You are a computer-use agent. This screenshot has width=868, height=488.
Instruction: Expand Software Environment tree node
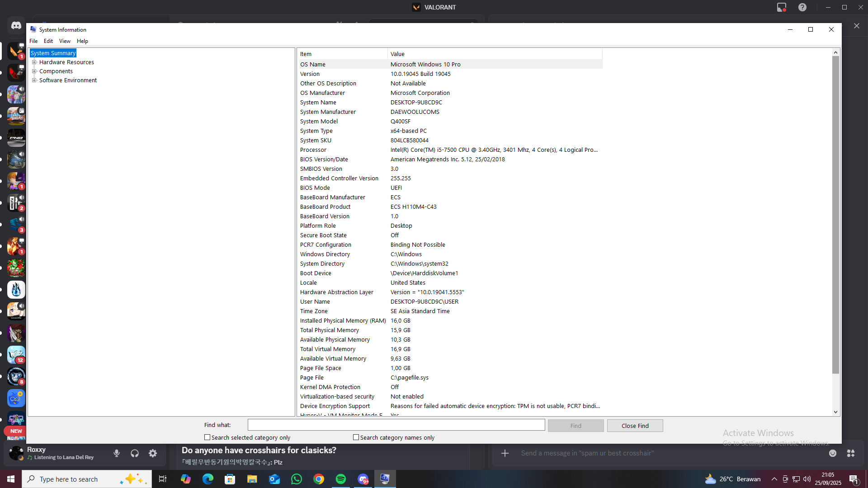pyautogui.click(x=34, y=80)
